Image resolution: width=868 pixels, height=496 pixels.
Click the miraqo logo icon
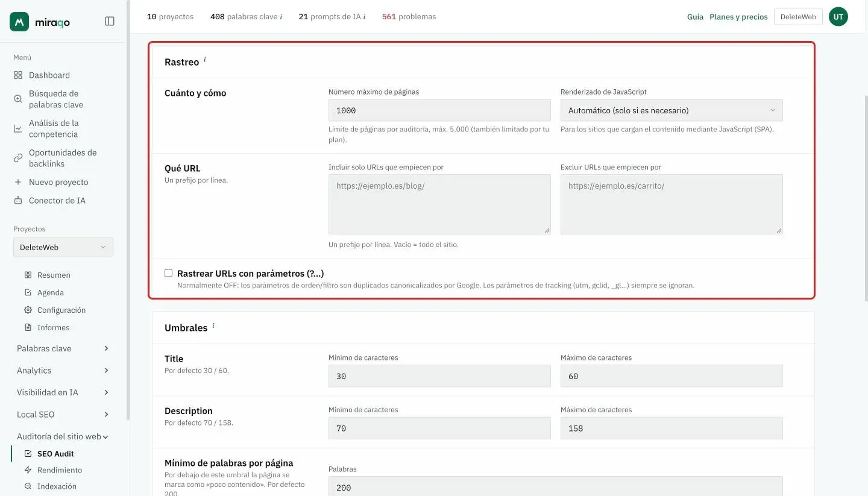coord(19,22)
